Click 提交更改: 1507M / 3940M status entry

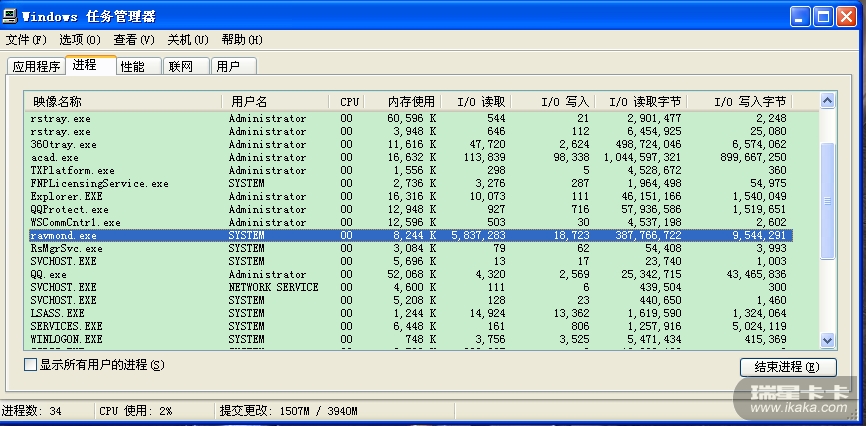coord(288,411)
